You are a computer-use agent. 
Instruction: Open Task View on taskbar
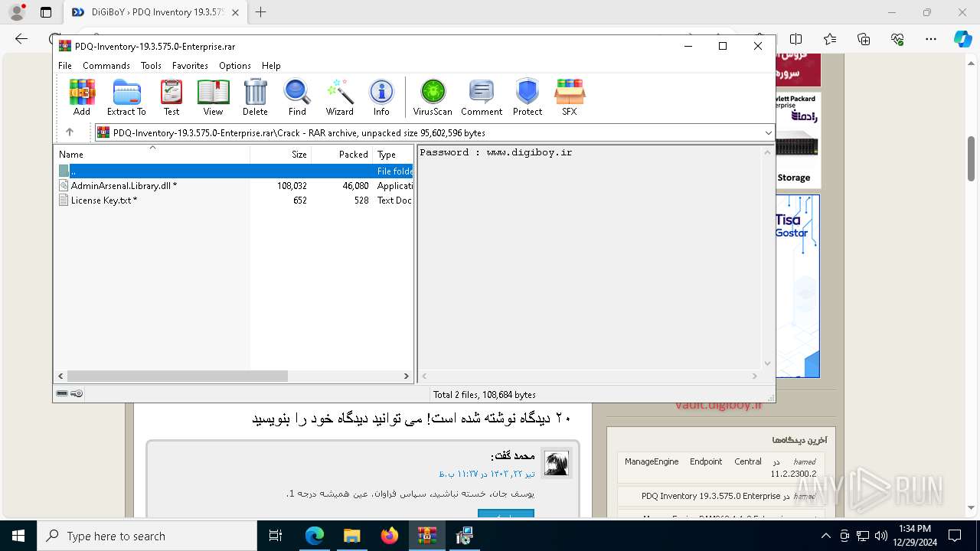click(276, 536)
